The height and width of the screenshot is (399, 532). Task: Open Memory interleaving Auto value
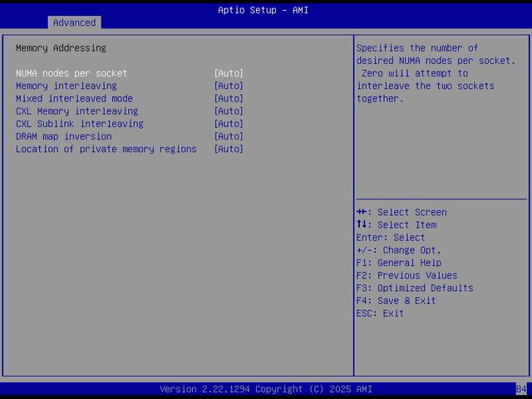point(229,86)
